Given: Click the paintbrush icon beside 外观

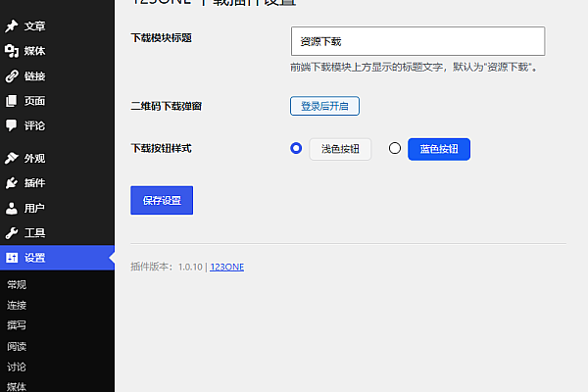Looking at the screenshot, I should click(x=12, y=158).
